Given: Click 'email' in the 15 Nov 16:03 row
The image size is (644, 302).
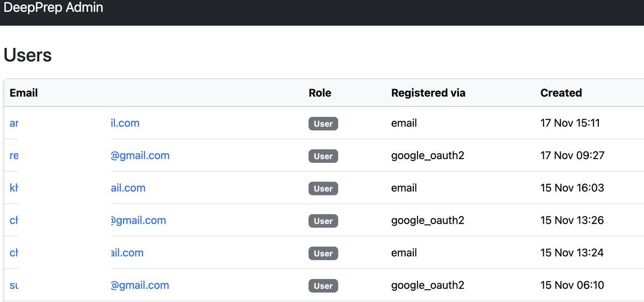Looking at the screenshot, I should tap(404, 188).
